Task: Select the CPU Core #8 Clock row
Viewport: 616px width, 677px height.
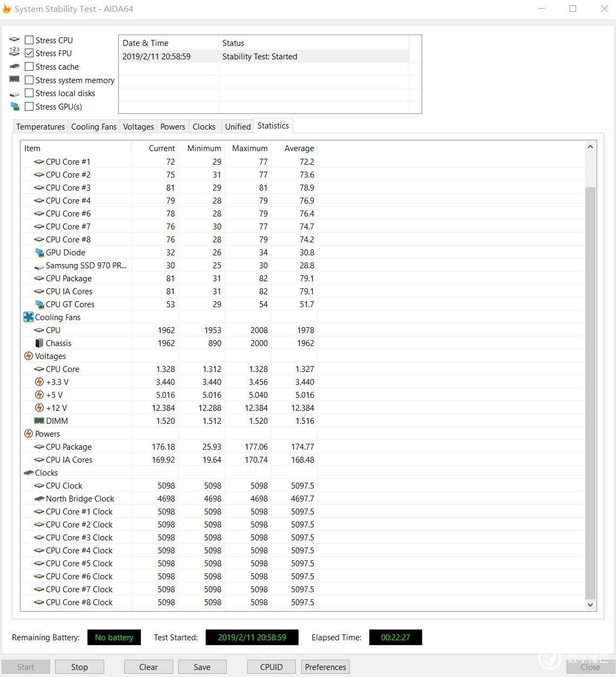Action: click(169, 602)
